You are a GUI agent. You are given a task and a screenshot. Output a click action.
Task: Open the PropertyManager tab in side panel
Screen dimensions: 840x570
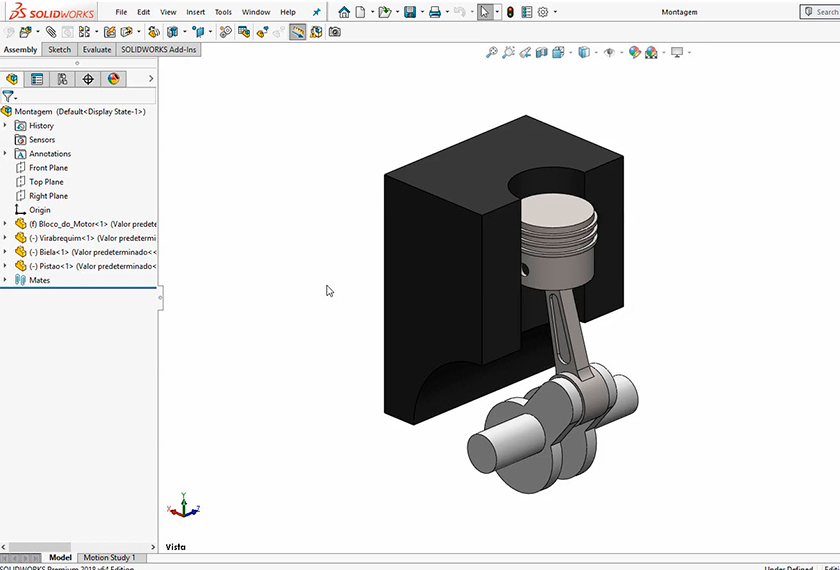[37, 79]
